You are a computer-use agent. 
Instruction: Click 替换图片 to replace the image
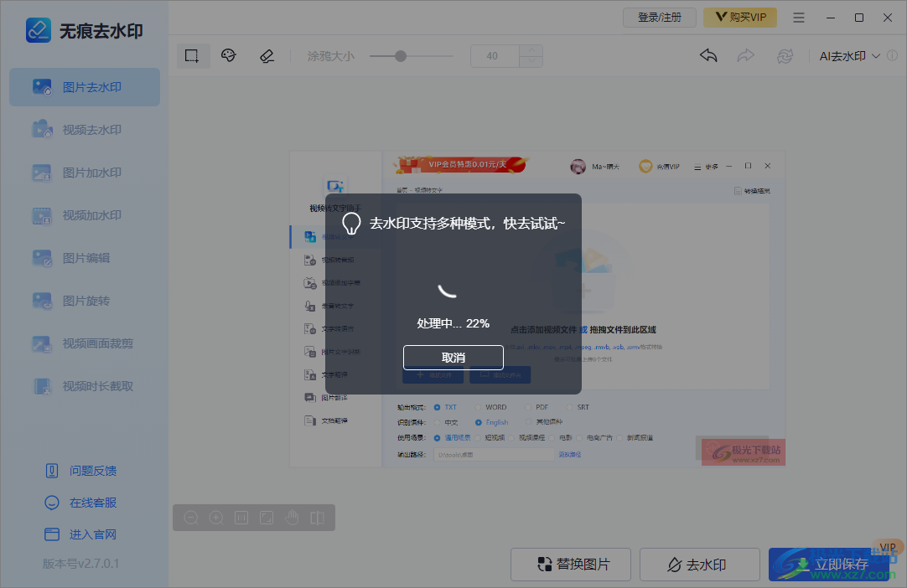(570, 565)
